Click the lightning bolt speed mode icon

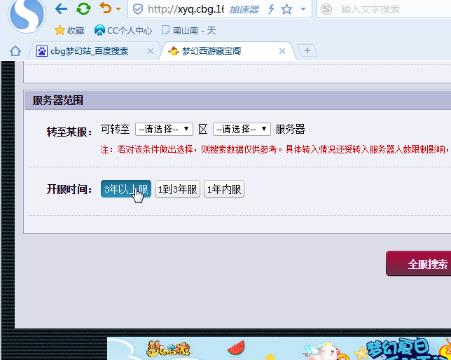[271, 9]
